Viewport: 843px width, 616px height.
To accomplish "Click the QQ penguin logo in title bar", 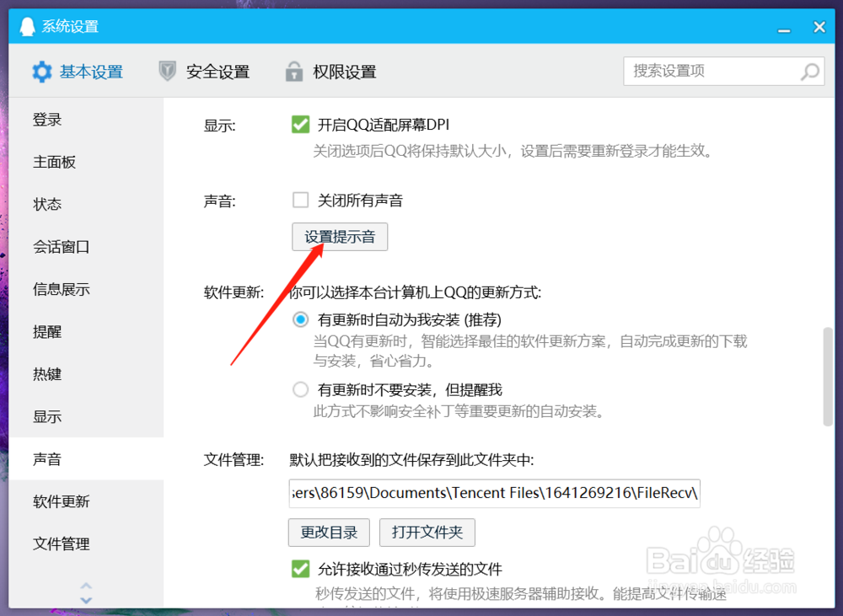I will pyautogui.click(x=28, y=26).
